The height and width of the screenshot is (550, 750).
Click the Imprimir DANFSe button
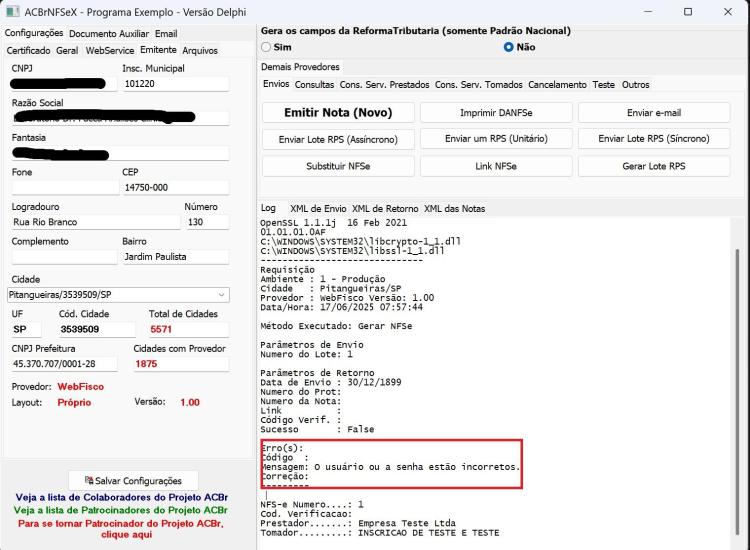click(496, 112)
